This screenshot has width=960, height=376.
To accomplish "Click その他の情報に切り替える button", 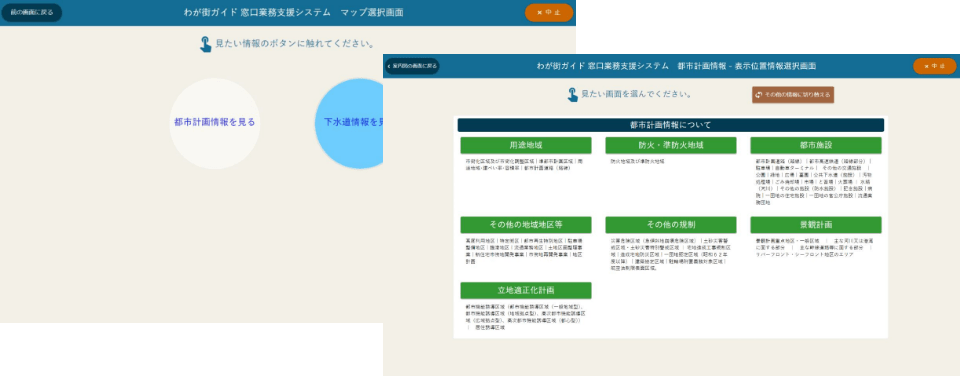I will 793,95.
